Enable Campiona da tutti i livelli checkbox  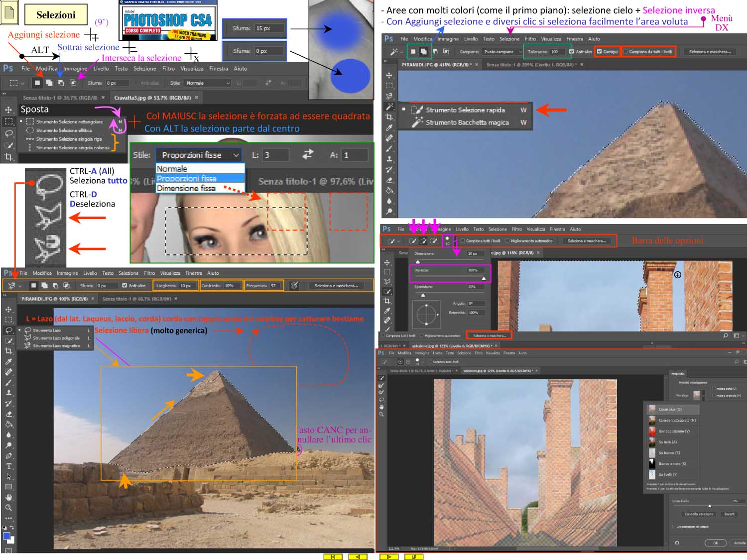(x=625, y=51)
